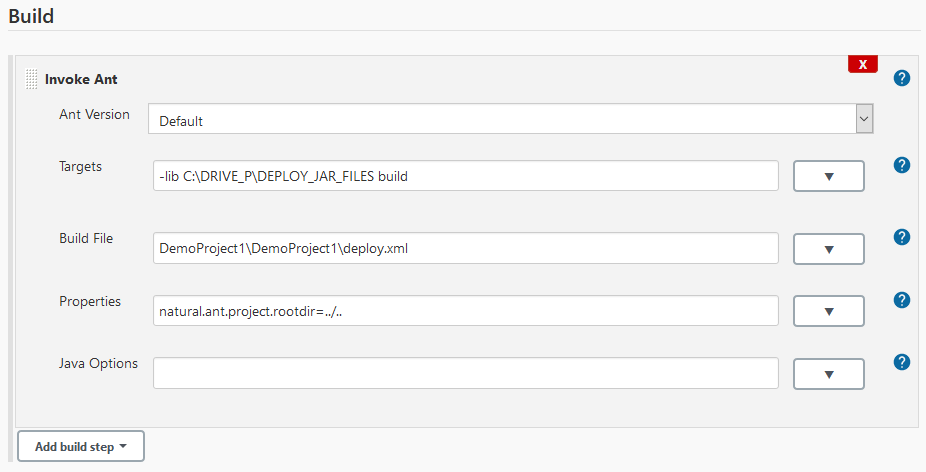Open the Ant Version dropdown

click(511, 120)
